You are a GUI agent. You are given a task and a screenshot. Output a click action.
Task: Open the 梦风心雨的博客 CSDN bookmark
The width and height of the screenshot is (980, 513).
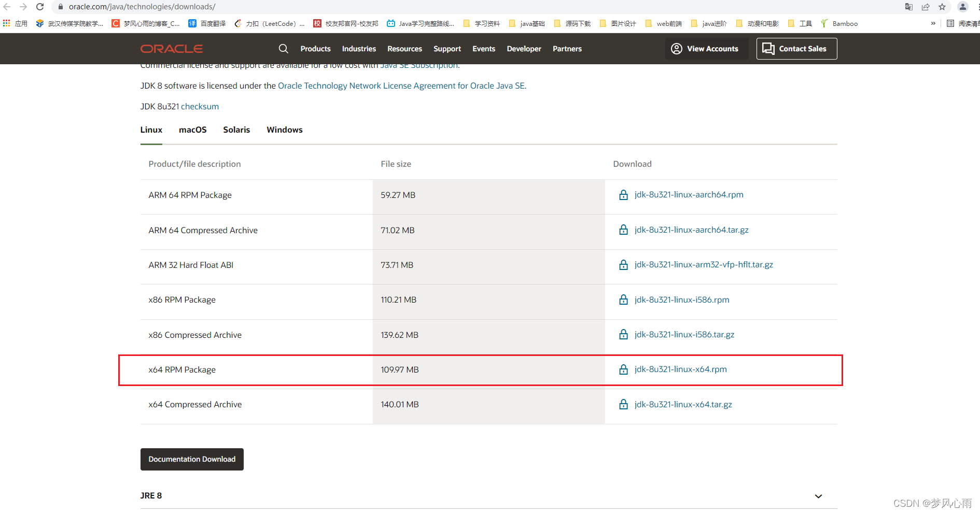click(146, 23)
